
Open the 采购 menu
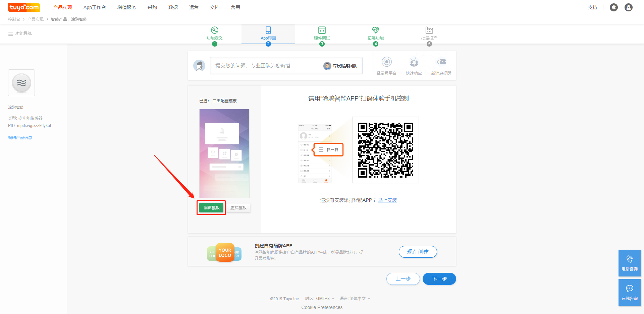click(x=152, y=7)
